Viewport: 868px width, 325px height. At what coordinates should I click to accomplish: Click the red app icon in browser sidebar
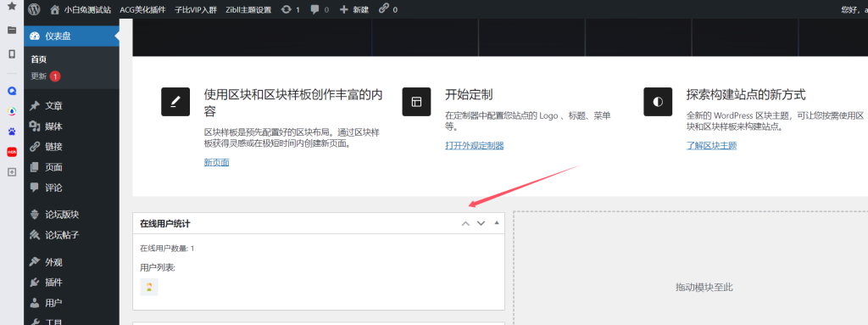click(12, 151)
